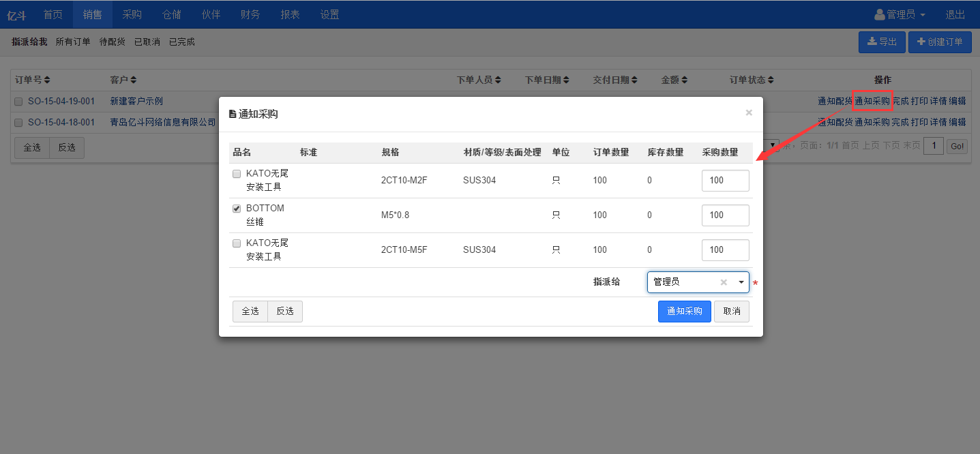
Task: Expand the 指派给 dropdown arrow
Action: [x=741, y=282]
